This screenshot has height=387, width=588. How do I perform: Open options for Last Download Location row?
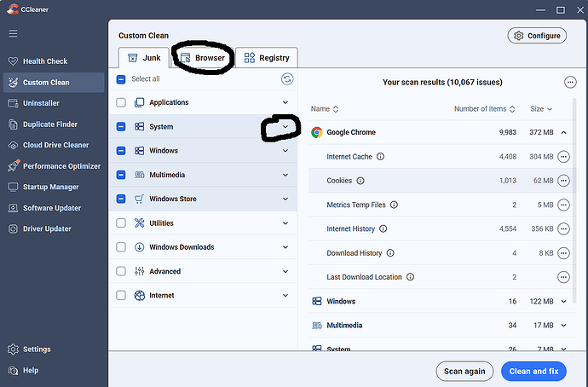tap(563, 277)
